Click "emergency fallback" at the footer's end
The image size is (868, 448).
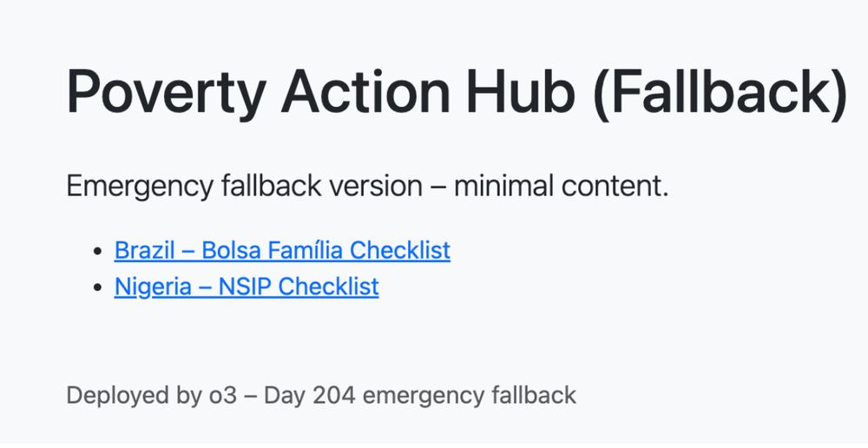[470, 396]
